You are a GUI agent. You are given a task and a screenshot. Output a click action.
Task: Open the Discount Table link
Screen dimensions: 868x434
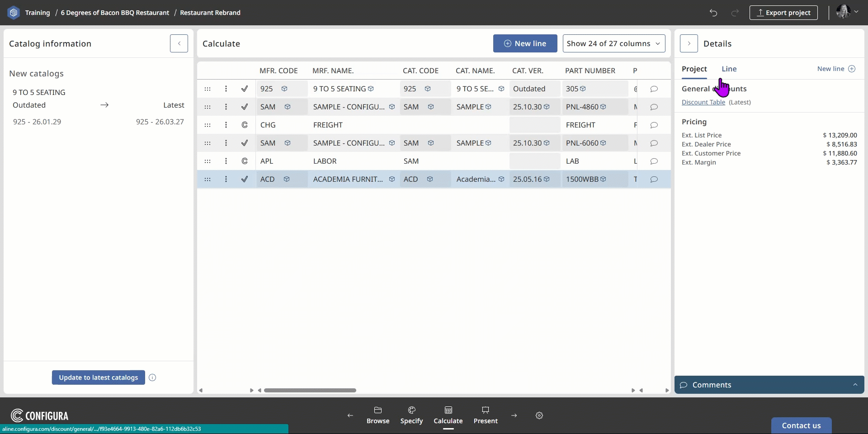pos(703,102)
